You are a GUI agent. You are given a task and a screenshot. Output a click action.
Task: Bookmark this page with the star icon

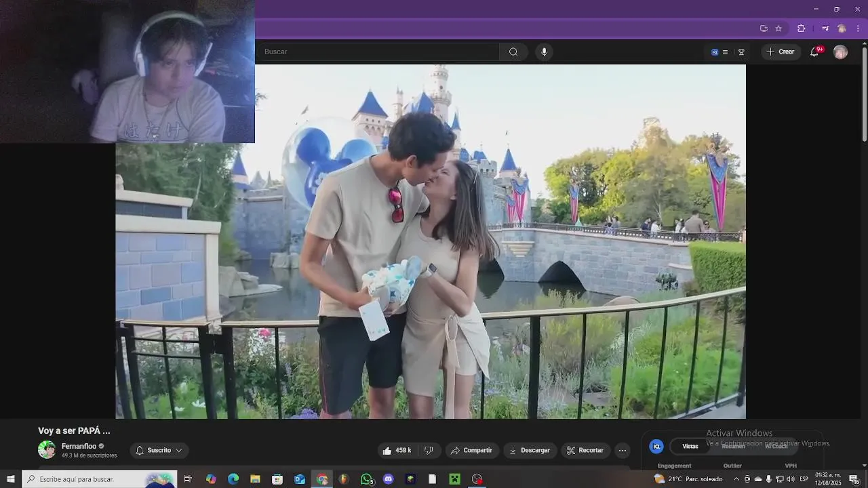(x=778, y=28)
